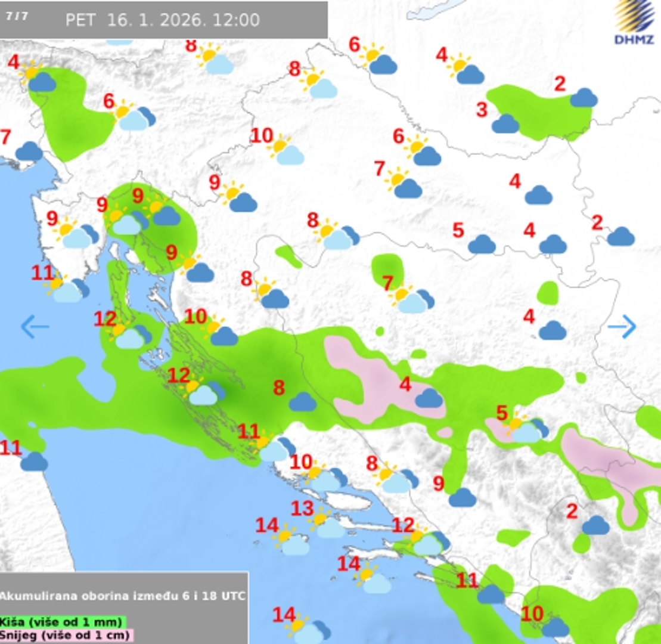Click the red temperature label 3
The width and height of the screenshot is (661, 644).
click(482, 110)
